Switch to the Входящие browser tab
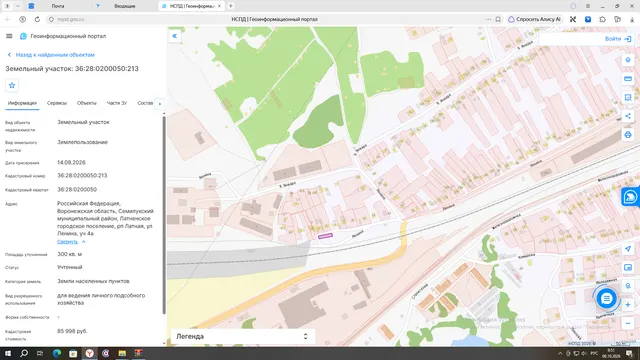This screenshot has width=640, height=360. tap(124, 6)
